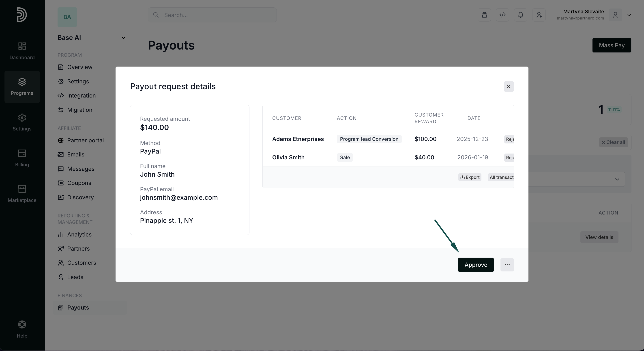The image size is (644, 351).
Task: Go to Dashboard in left rail
Action: 22,51
